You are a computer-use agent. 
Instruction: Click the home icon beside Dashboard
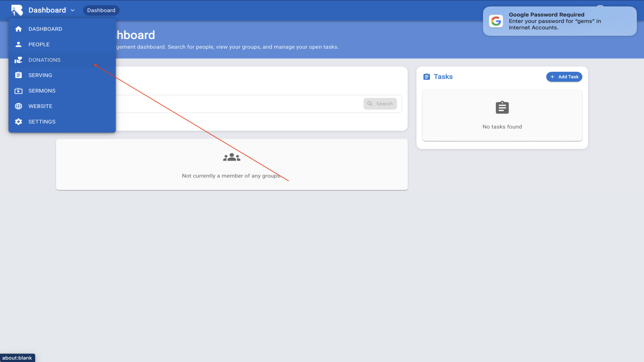(x=18, y=29)
